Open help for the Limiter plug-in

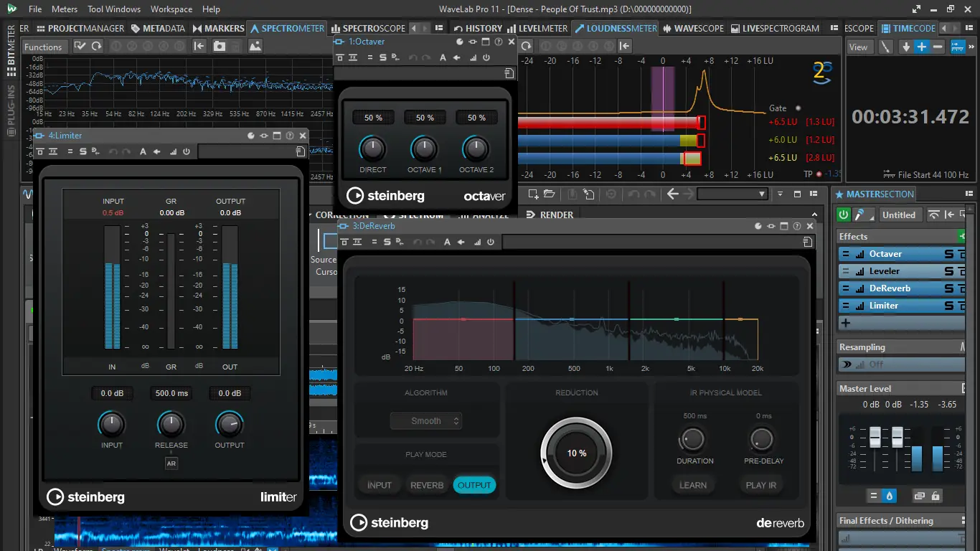[x=289, y=136]
